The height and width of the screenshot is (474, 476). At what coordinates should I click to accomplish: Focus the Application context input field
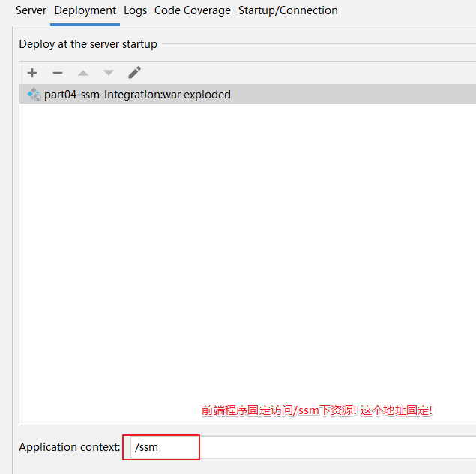pyautogui.click(x=300, y=447)
